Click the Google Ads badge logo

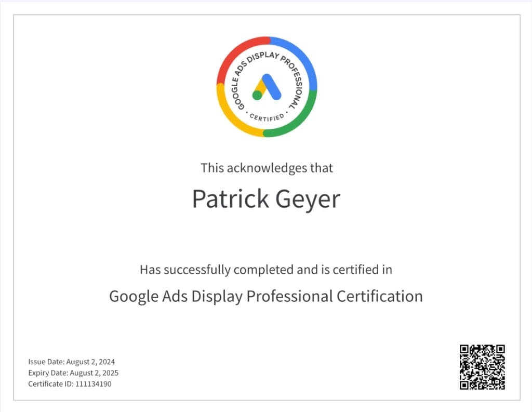tap(266, 86)
